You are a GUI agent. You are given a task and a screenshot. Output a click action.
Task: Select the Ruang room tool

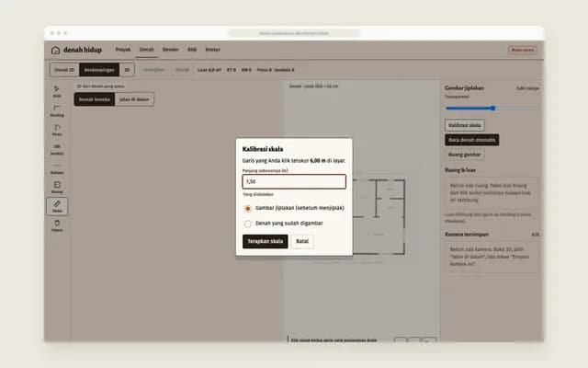click(x=57, y=188)
